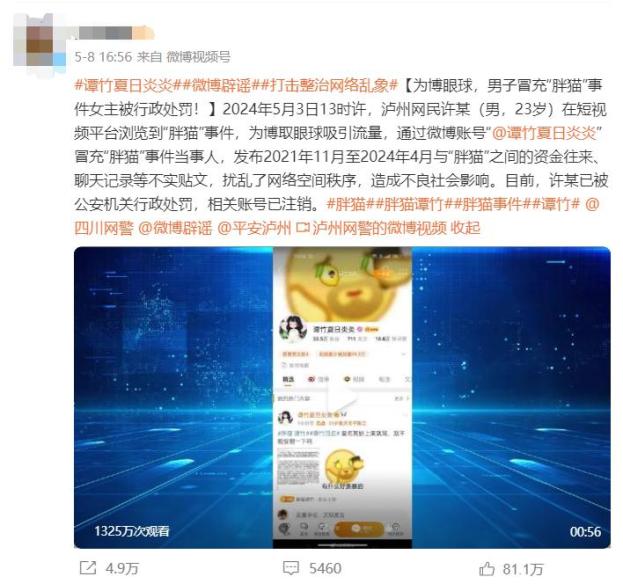The width and height of the screenshot is (623, 584).
Task: Click the share/repost icon
Action: click(88, 568)
